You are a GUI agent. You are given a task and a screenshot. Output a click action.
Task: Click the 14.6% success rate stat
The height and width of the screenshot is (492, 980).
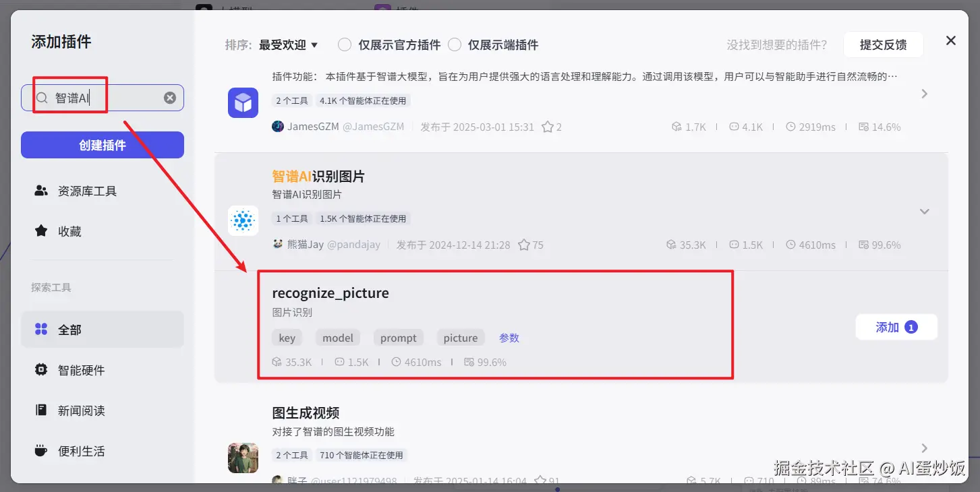click(880, 127)
